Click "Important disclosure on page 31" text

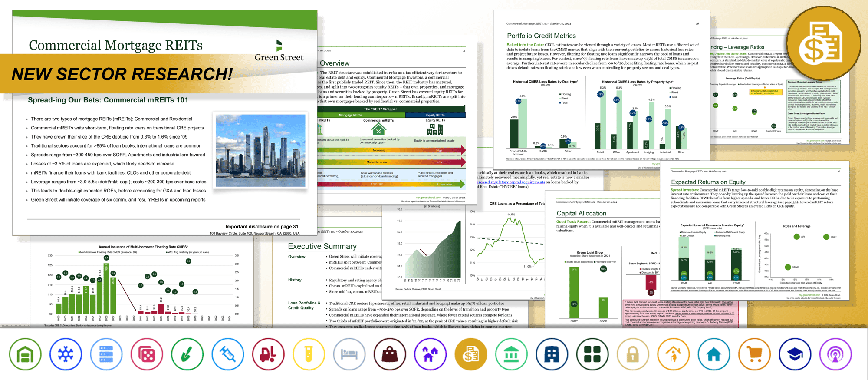pos(262,226)
